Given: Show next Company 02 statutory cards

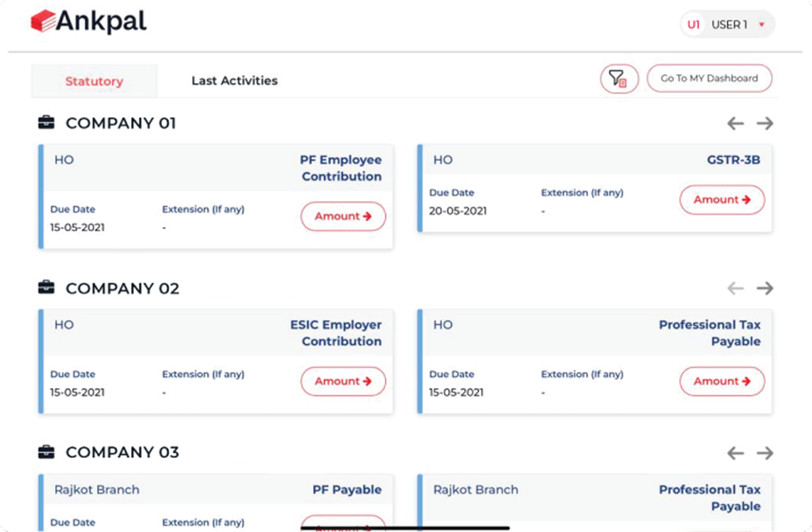Looking at the screenshot, I should click(x=764, y=288).
